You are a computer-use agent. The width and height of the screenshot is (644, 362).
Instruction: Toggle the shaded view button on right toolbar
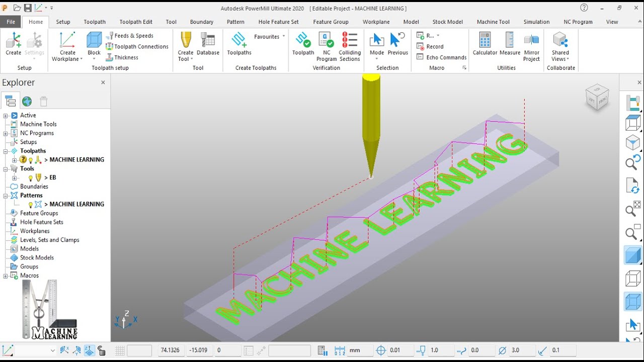(633, 255)
